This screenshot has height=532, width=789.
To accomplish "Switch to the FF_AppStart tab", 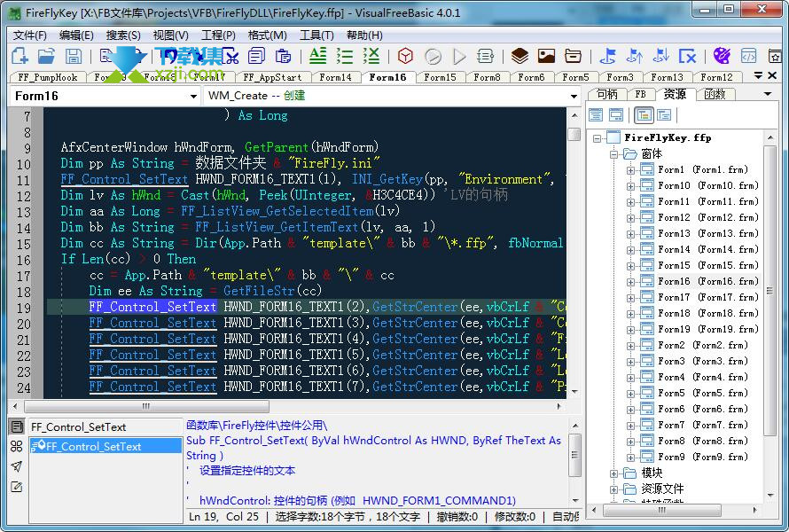I will [x=272, y=77].
